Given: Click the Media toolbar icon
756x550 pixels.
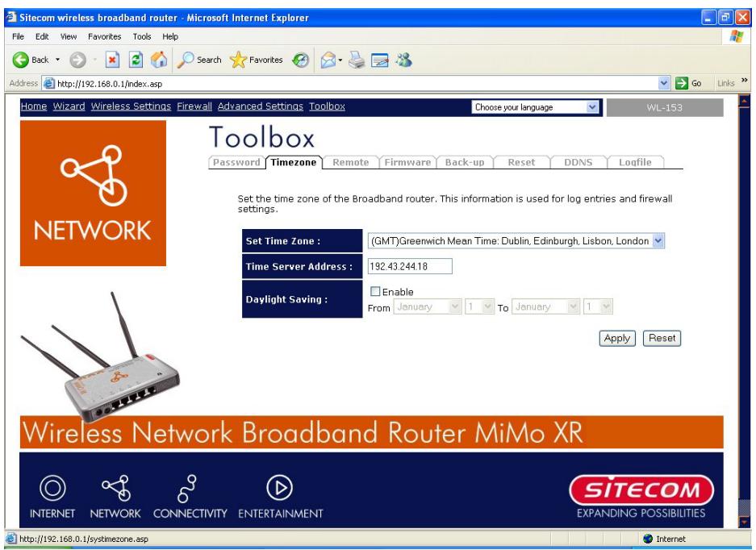Looking at the screenshot, I should pyautogui.click(x=300, y=60).
